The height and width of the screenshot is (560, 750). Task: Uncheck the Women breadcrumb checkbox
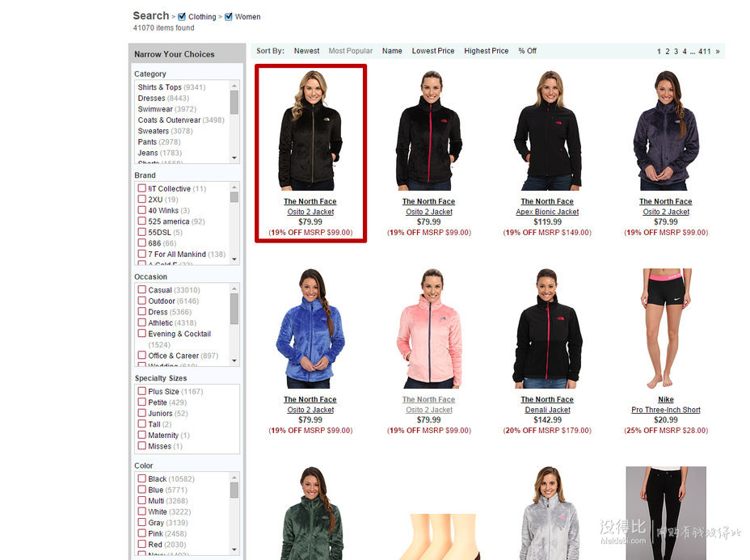229,17
